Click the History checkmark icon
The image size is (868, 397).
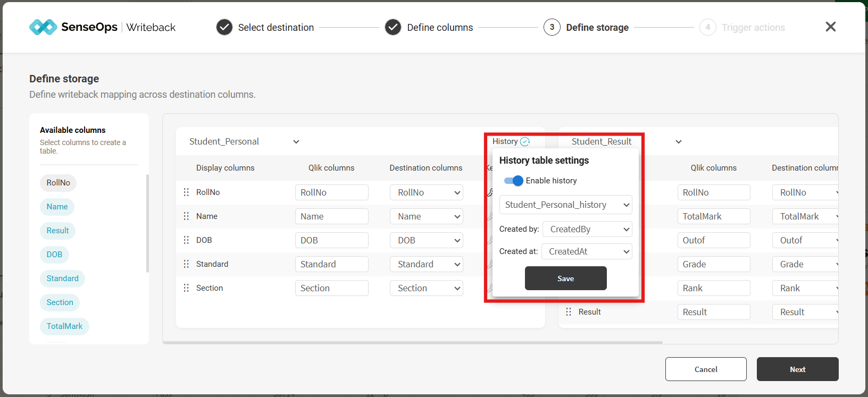(x=525, y=141)
